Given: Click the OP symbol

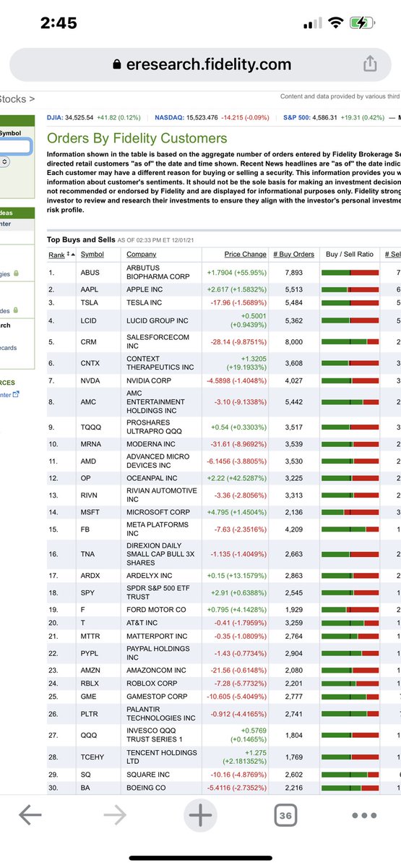Looking at the screenshot, I should pos(86,478).
